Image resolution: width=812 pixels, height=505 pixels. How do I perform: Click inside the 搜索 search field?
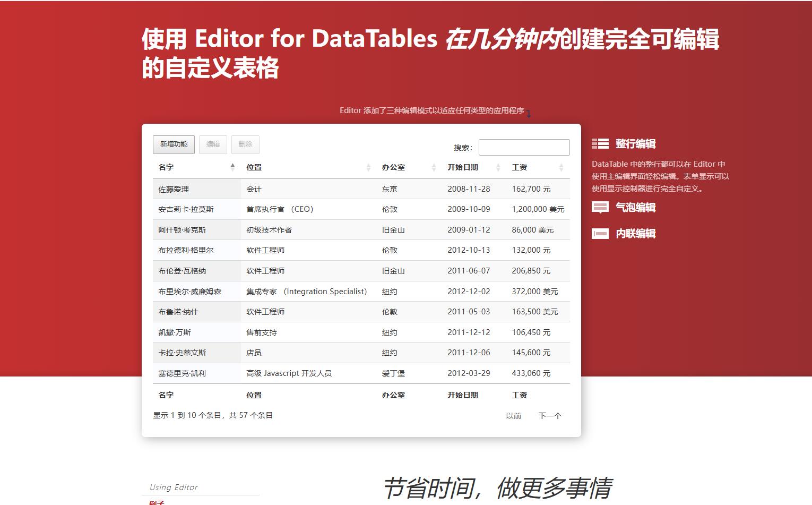[x=524, y=147]
